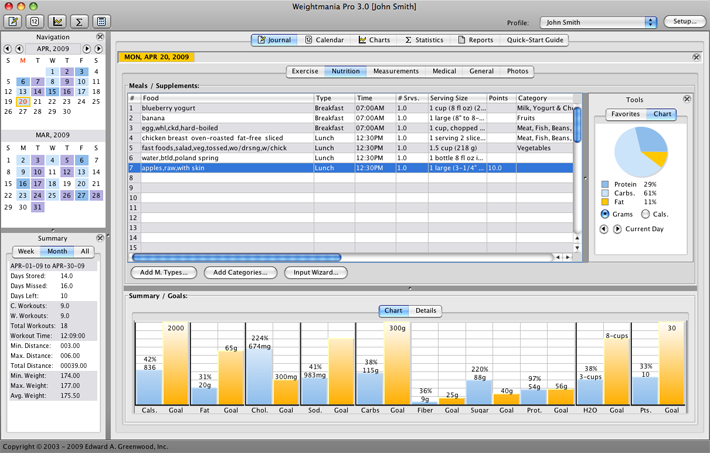Show Summary/Goals Chart view

click(x=393, y=311)
